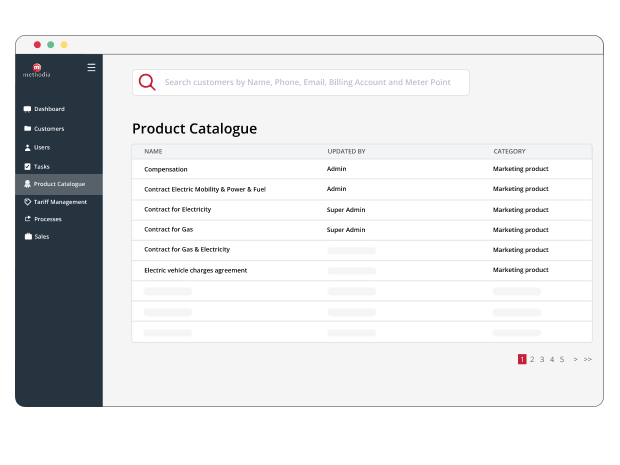Click the Dashboard icon in sidebar
This screenshot has width=620, height=465.
(27, 109)
